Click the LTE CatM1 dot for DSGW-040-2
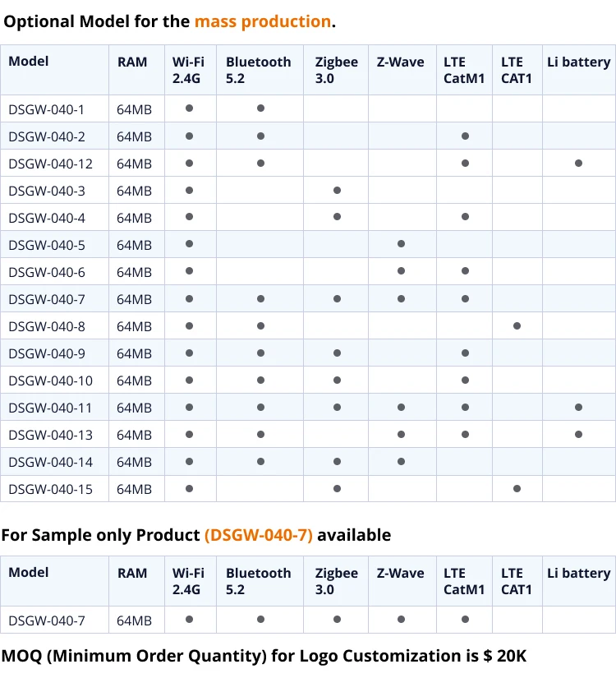The height and width of the screenshot is (678, 616). pos(465,136)
